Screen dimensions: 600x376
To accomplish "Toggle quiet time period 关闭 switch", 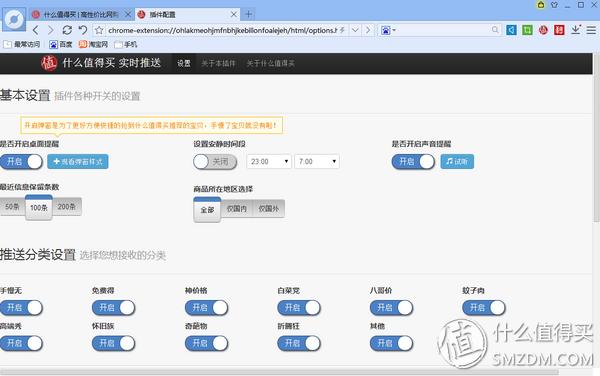I will click(x=215, y=161).
